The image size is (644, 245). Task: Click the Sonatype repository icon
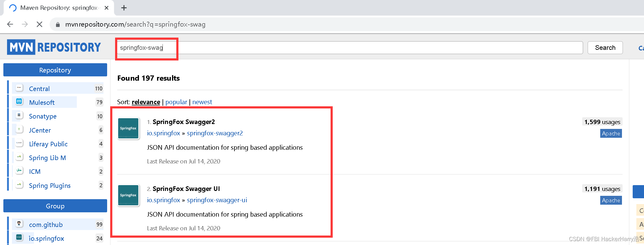[x=19, y=115]
